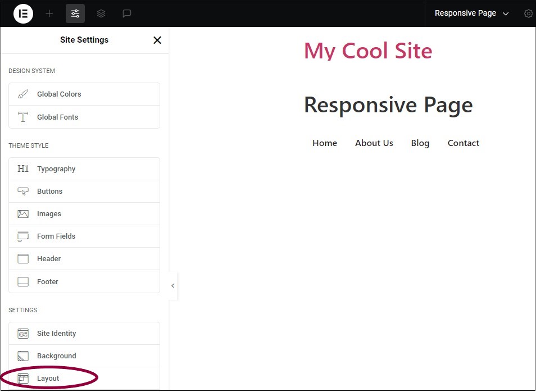The width and height of the screenshot is (536, 392).
Task: Open the Structure layers icon
Action: (101, 13)
